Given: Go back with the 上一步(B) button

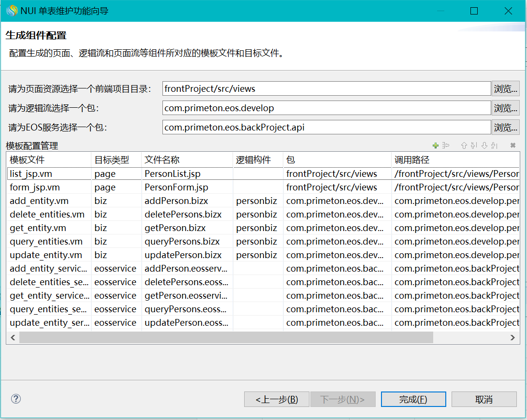Looking at the screenshot, I should point(277,399).
